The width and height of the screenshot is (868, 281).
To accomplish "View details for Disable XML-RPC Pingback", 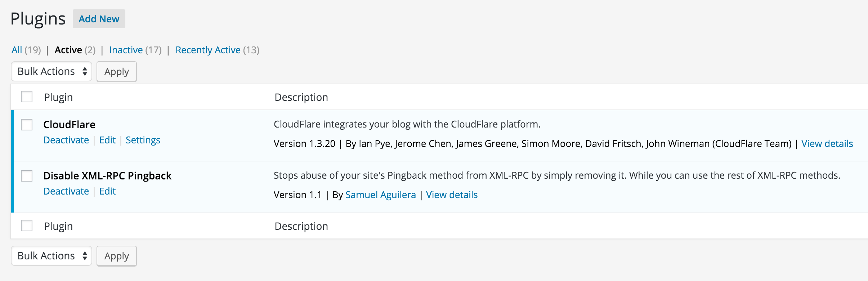I will (x=452, y=195).
